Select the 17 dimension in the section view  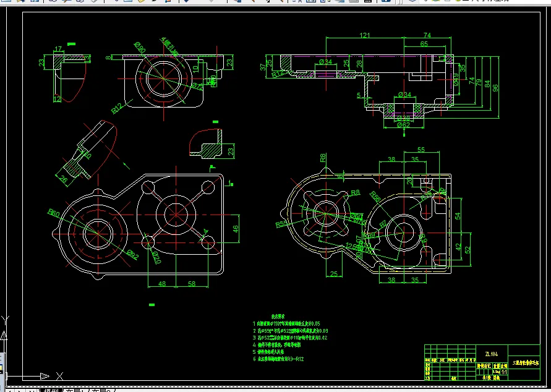[58, 49]
